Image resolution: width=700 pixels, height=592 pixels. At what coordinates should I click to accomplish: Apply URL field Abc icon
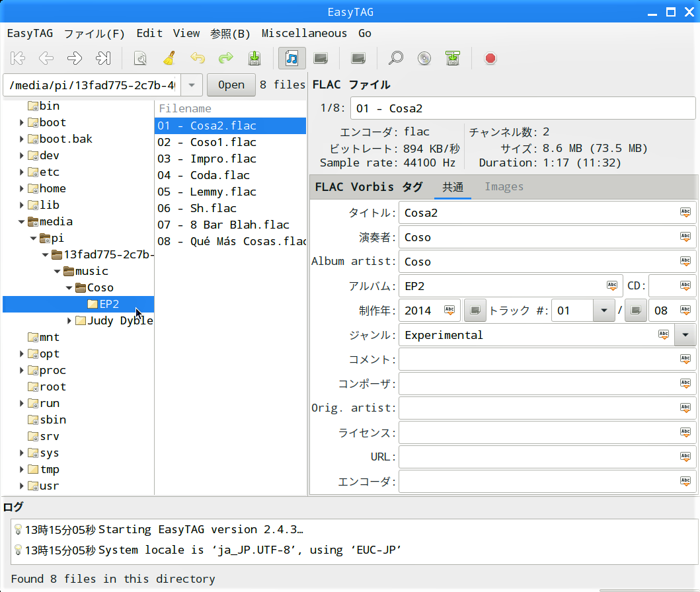[685, 457]
